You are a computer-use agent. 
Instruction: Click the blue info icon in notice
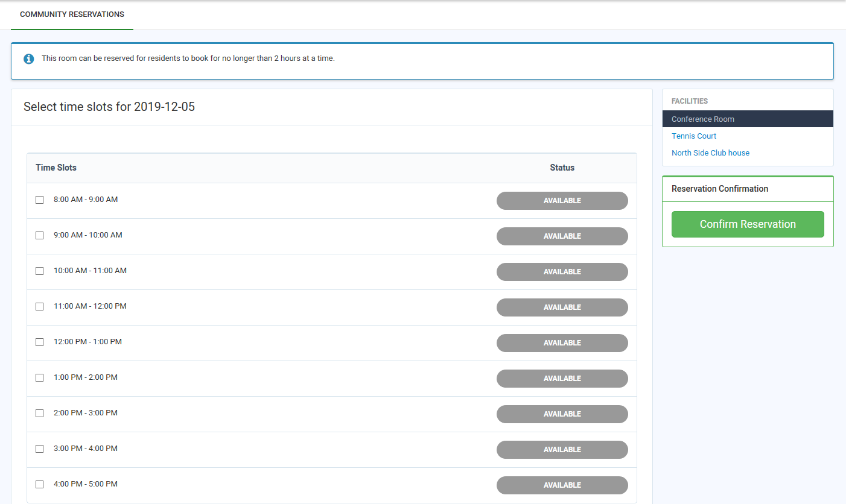(28, 59)
